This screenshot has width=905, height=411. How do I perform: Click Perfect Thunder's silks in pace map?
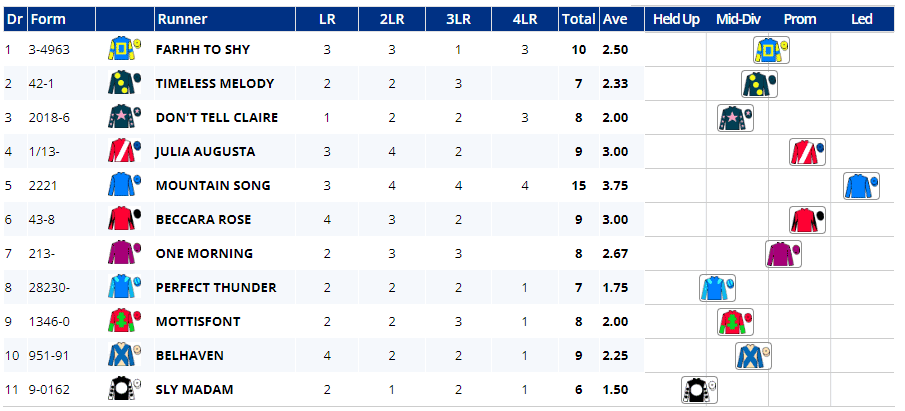[715, 288]
